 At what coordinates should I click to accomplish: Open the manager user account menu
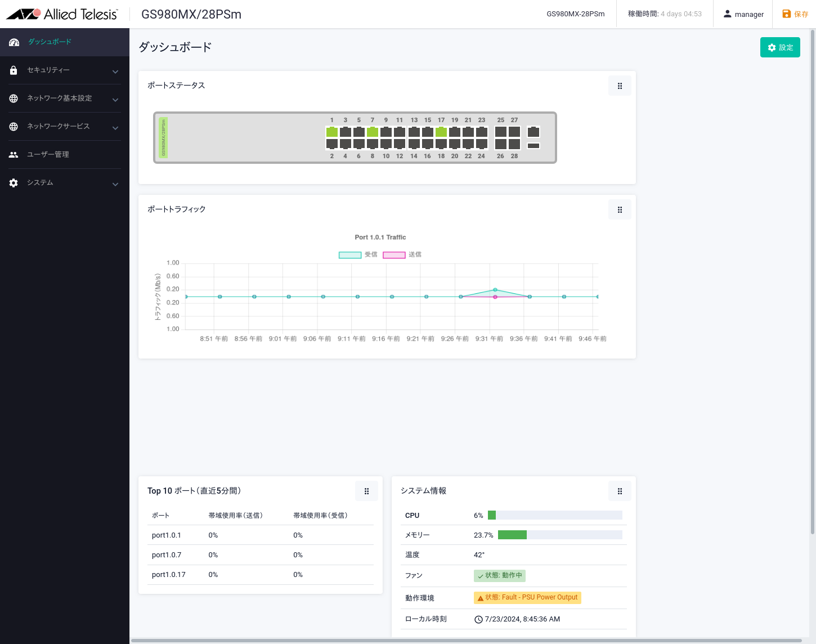[743, 14]
